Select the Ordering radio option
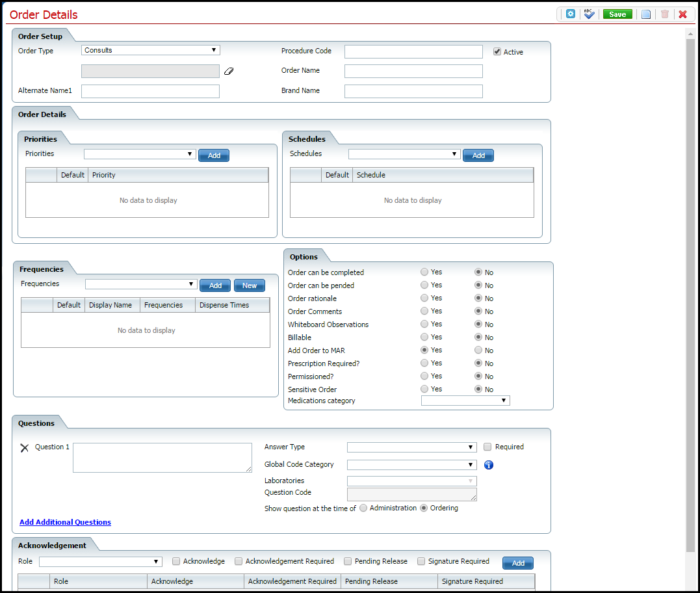Image resolution: width=700 pixels, height=593 pixels. coord(424,508)
